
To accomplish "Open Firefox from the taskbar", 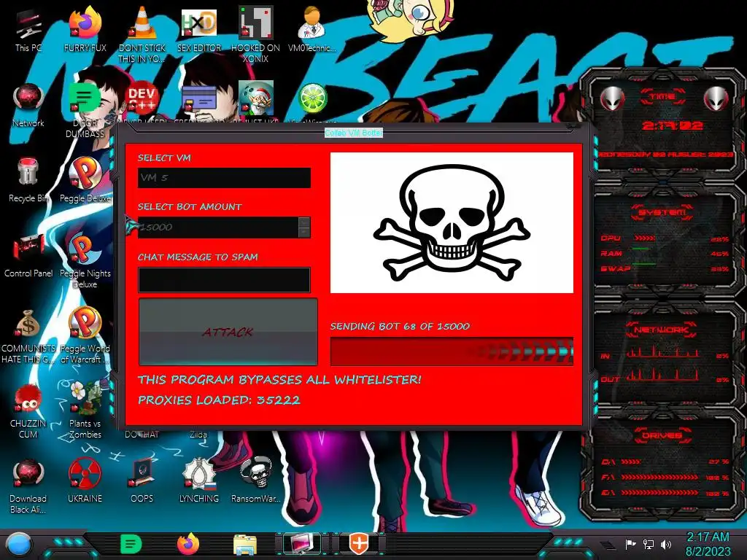I will coord(188,544).
